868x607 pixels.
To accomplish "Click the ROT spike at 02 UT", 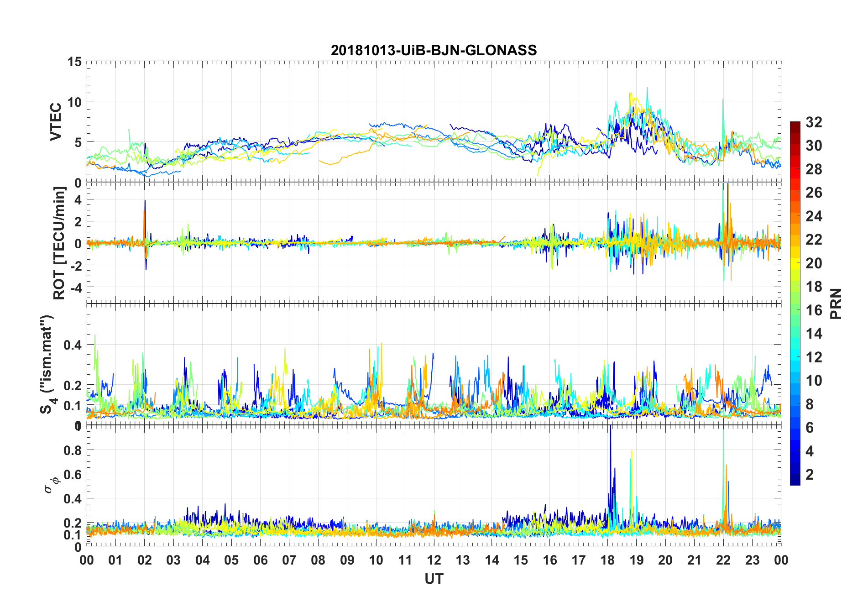I will [145, 235].
